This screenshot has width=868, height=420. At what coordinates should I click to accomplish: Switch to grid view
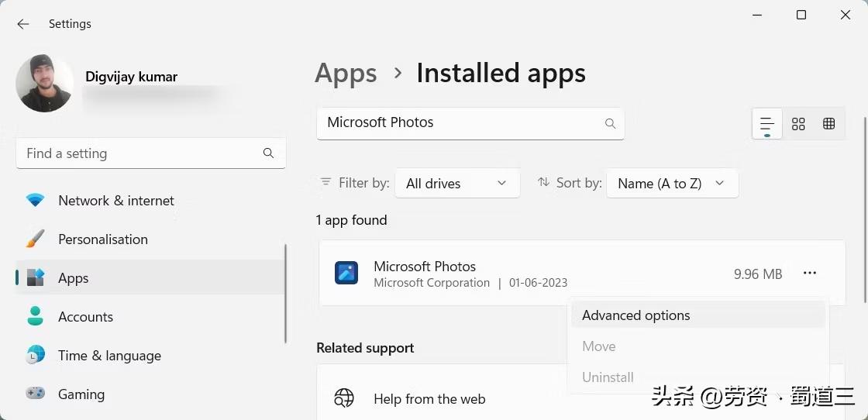tap(798, 123)
